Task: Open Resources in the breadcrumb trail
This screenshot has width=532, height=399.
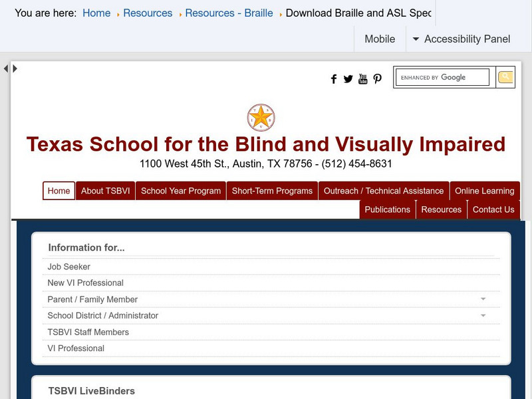Action: coord(148,13)
